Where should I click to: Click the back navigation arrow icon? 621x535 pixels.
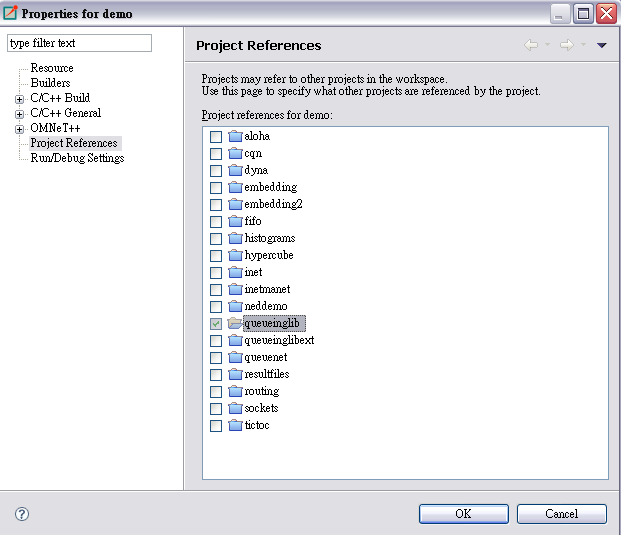pyautogui.click(x=531, y=45)
